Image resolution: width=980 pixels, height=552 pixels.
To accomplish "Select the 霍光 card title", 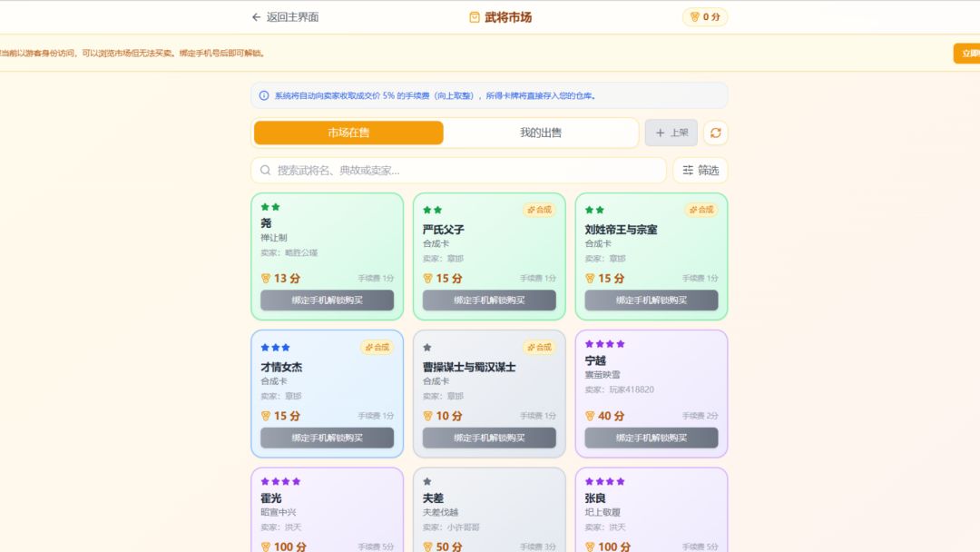I will (270, 498).
